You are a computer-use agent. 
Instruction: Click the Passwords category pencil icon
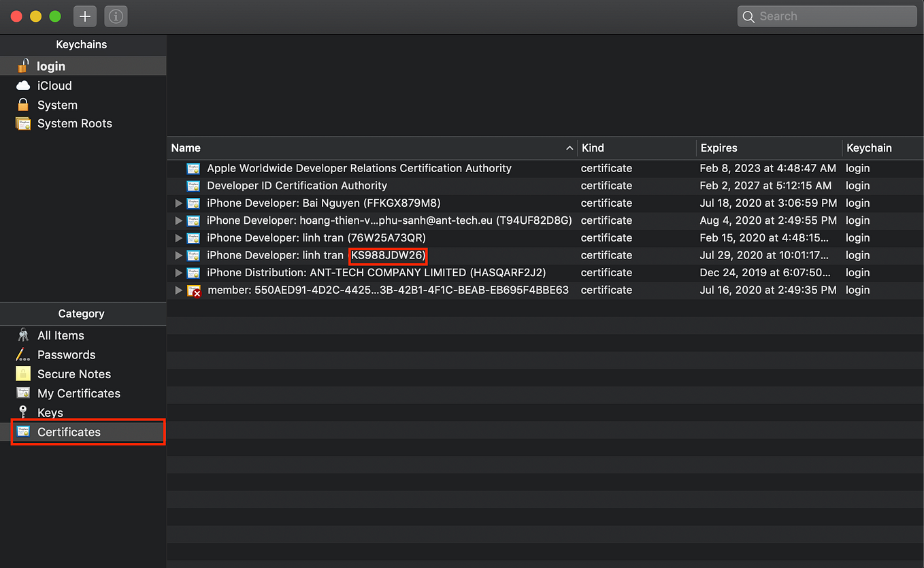tap(23, 354)
